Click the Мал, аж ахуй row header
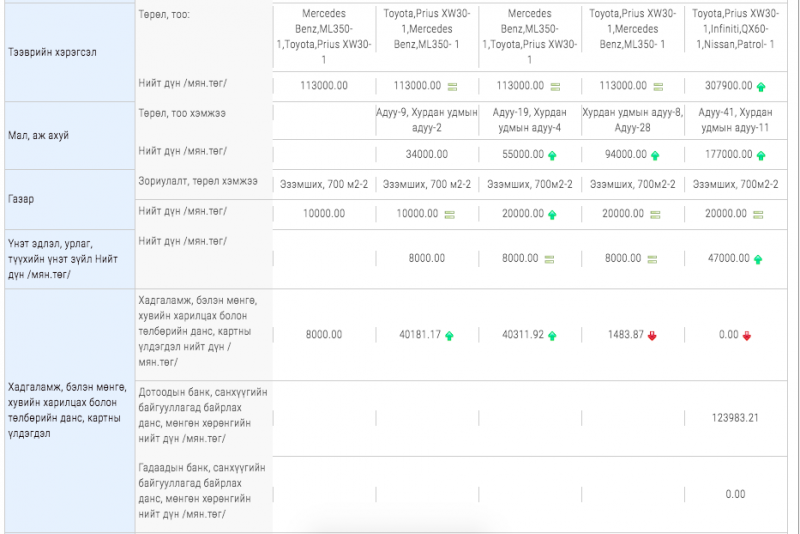800x534 pixels. point(68,135)
